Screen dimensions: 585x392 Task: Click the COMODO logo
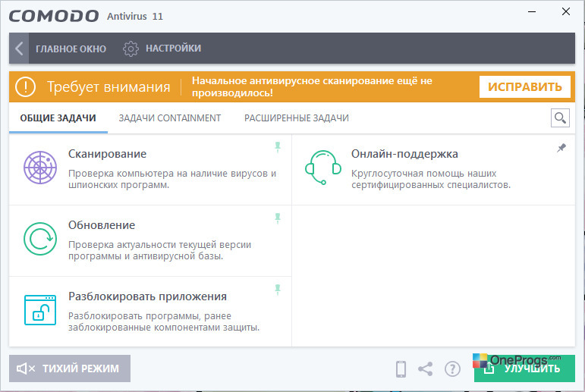click(x=54, y=16)
